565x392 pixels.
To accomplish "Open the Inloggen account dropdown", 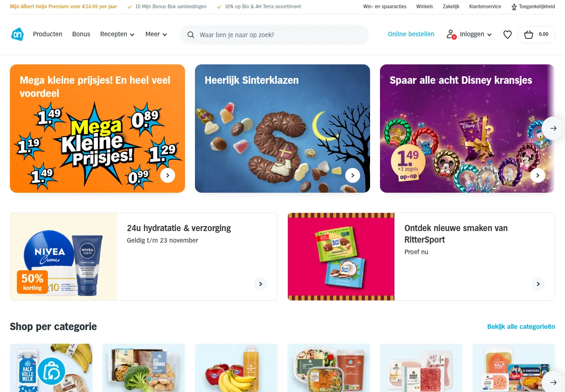I will click(469, 34).
